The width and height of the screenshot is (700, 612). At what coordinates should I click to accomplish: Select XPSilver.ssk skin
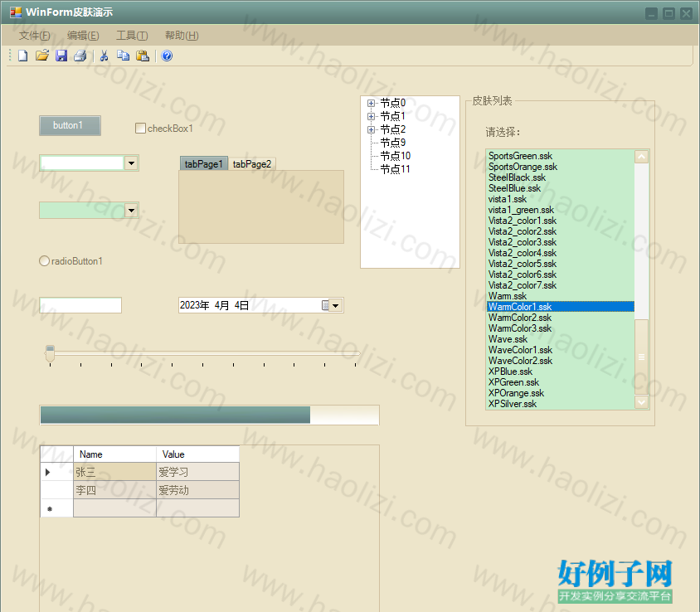coord(561,404)
